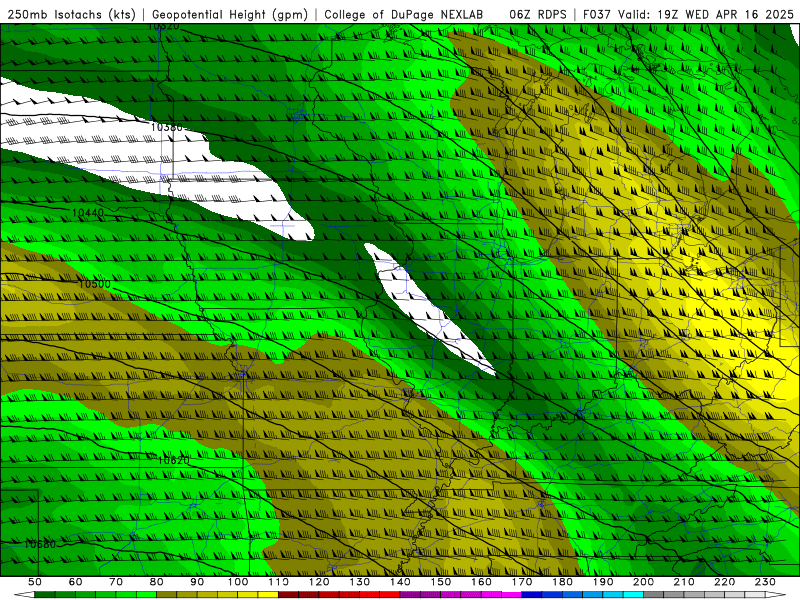Viewport: 800px width, 600px height.
Task: Click the "College of DuPage NEXLAB" label
Action: point(404,14)
